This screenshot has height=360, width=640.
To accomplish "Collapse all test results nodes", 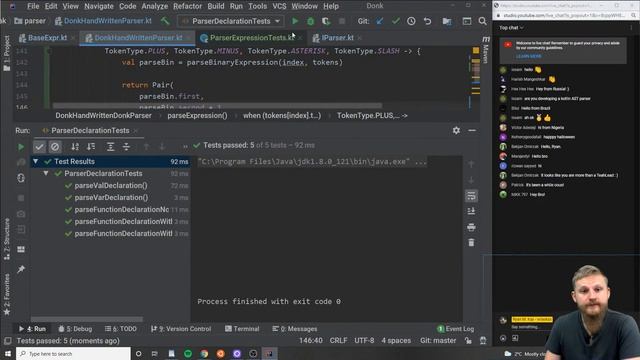I will tap(126, 147).
